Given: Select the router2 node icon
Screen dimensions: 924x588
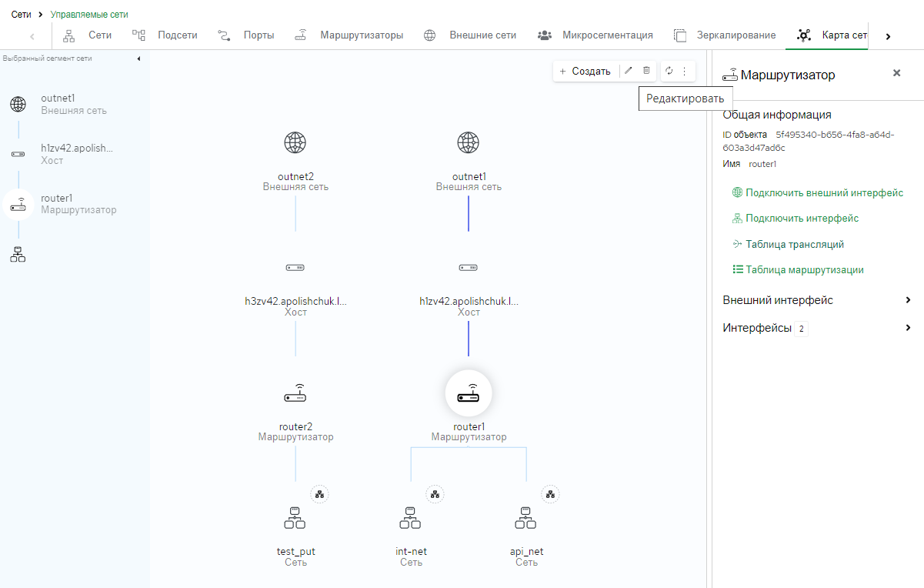Looking at the screenshot, I should coord(295,393).
